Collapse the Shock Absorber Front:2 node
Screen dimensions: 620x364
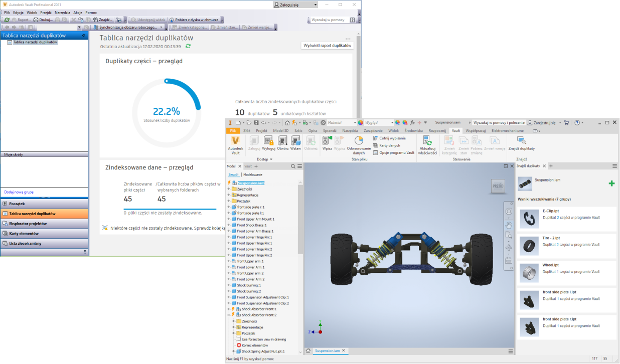[229, 315]
